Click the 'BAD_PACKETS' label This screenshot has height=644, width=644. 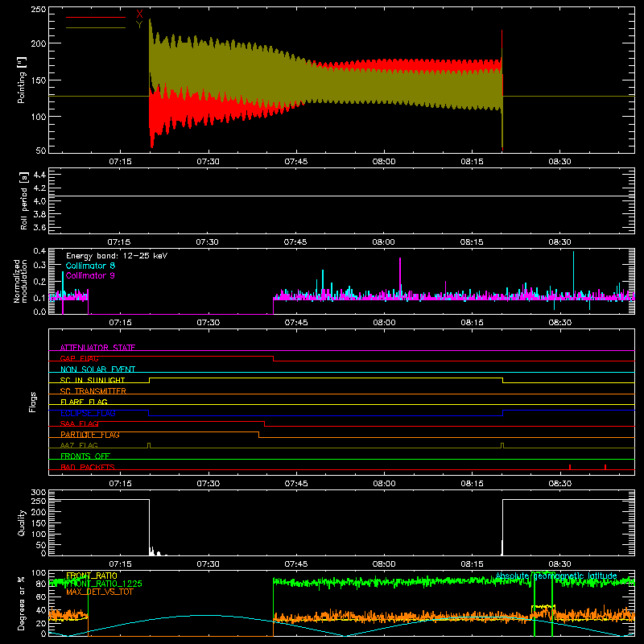(x=88, y=467)
